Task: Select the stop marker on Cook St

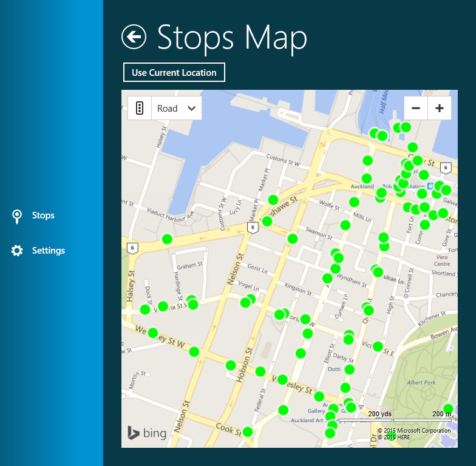Action: pos(248,431)
